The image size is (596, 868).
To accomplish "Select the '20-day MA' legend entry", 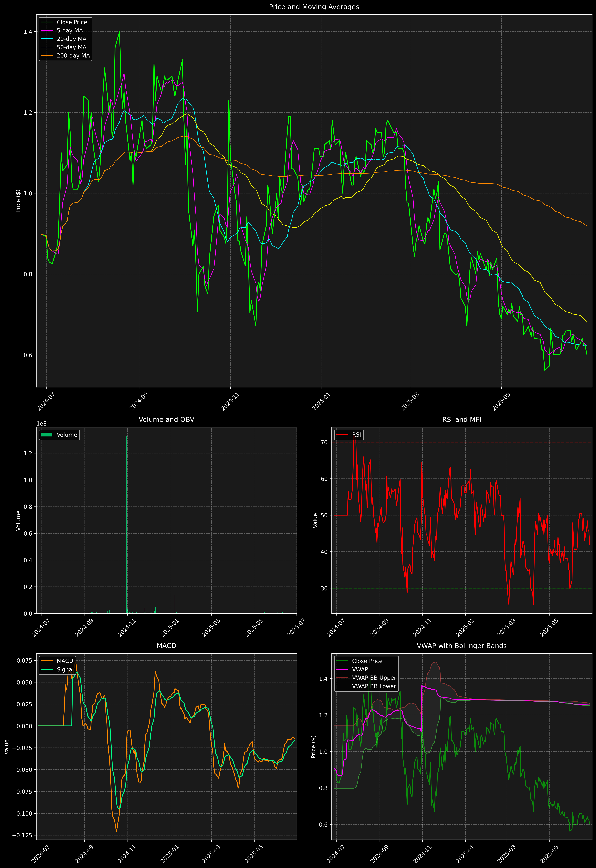I will coord(64,39).
